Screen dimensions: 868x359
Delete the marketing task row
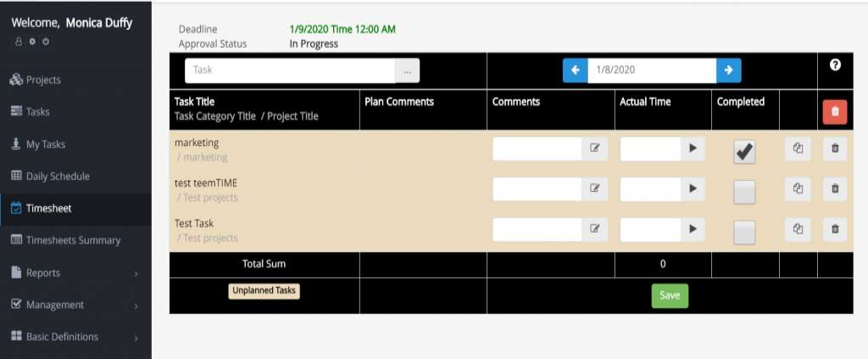(835, 149)
